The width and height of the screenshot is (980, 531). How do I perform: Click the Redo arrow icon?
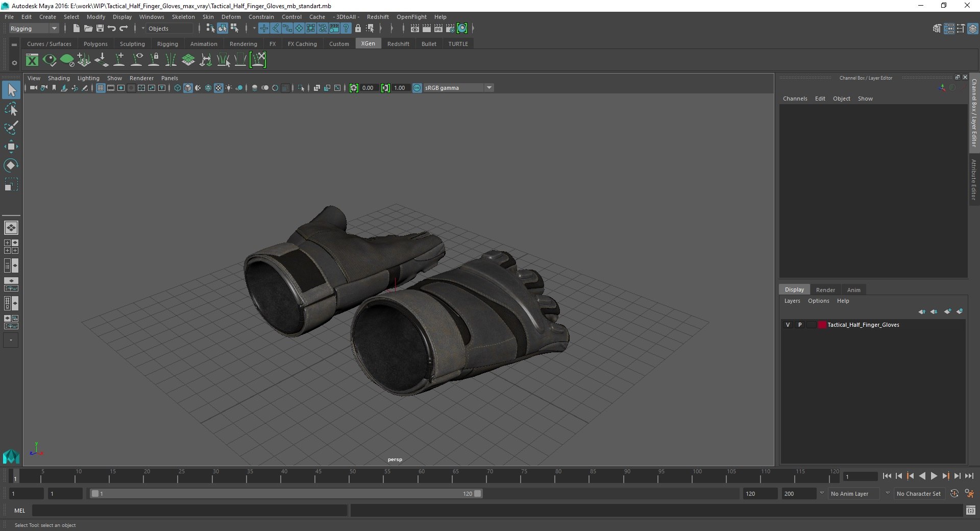point(124,29)
